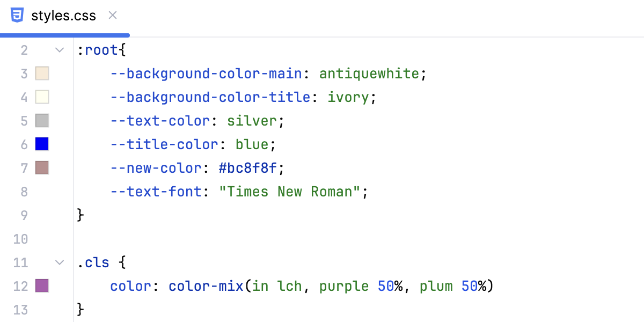Collapse the :root rule block
This screenshot has height=322, width=644.
pyautogui.click(x=59, y=49)
